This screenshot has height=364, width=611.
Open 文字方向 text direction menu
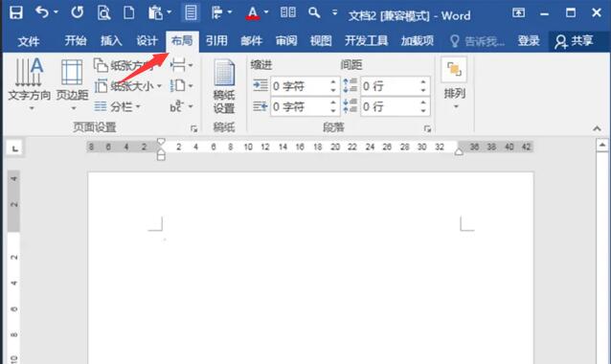click(30, 84)
